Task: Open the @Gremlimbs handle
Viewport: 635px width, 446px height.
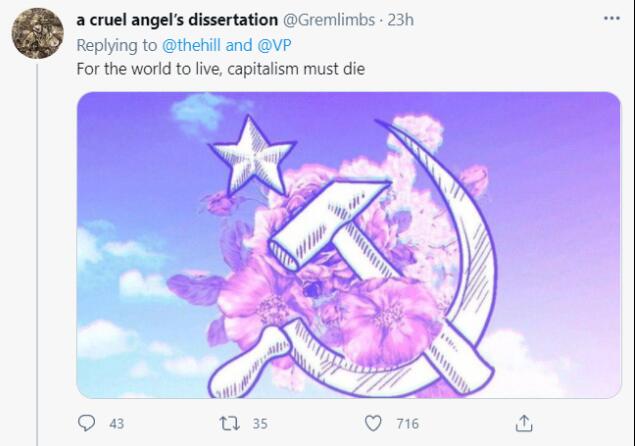Action: 328,19
